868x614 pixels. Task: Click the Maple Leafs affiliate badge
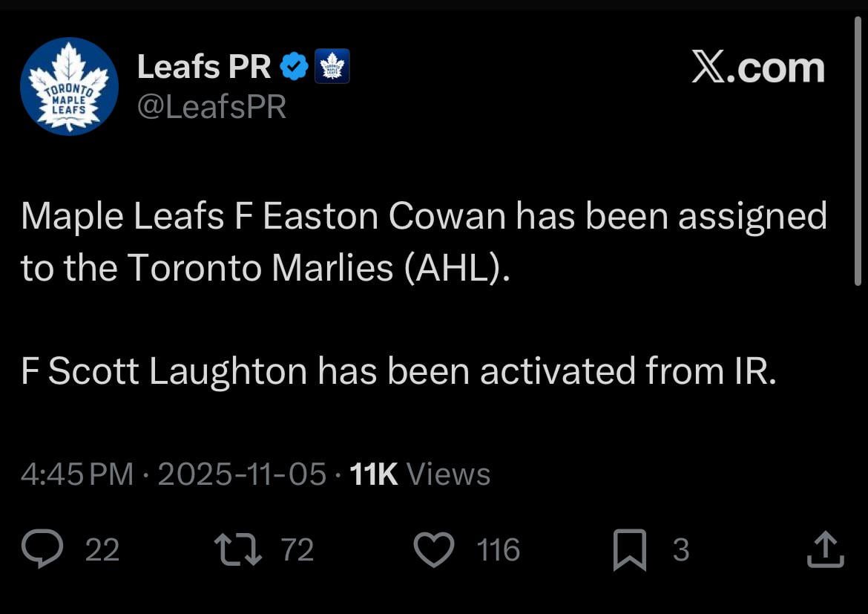[x=332, y=65]
